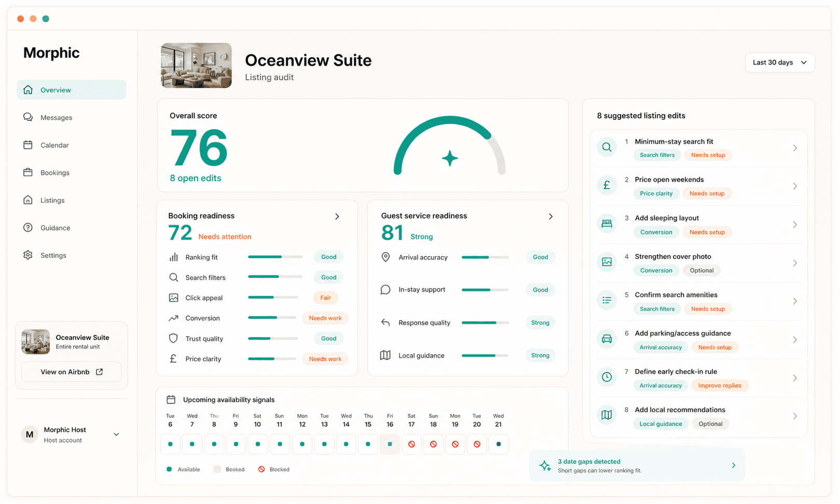Click the sparkle icon in date gaps banner

point(545,465)
